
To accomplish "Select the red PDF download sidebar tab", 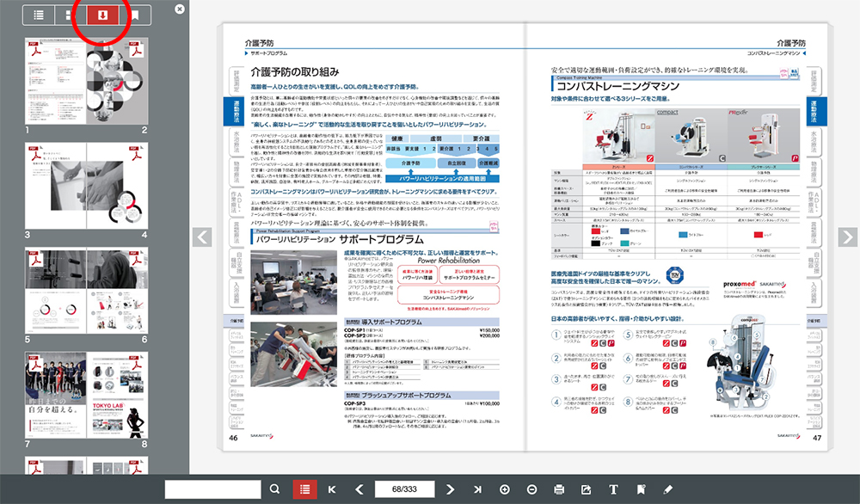I will 102,15.
